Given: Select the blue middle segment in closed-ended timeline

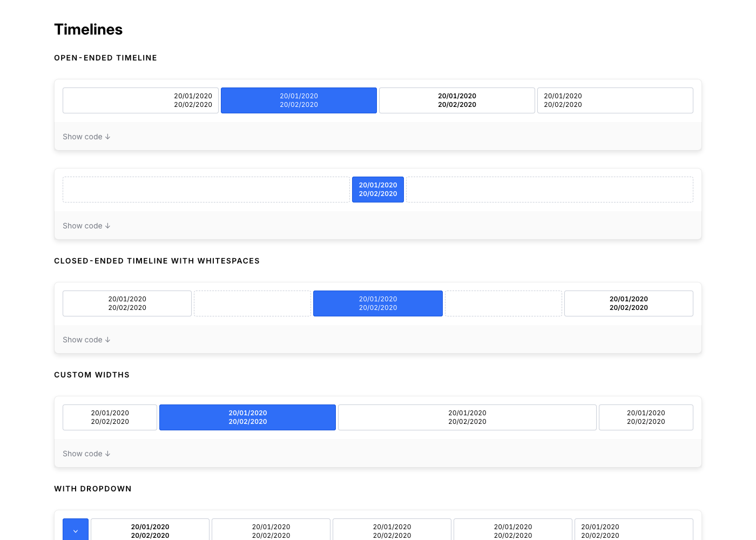Looking at the screenshot, I should click(378, 303).
